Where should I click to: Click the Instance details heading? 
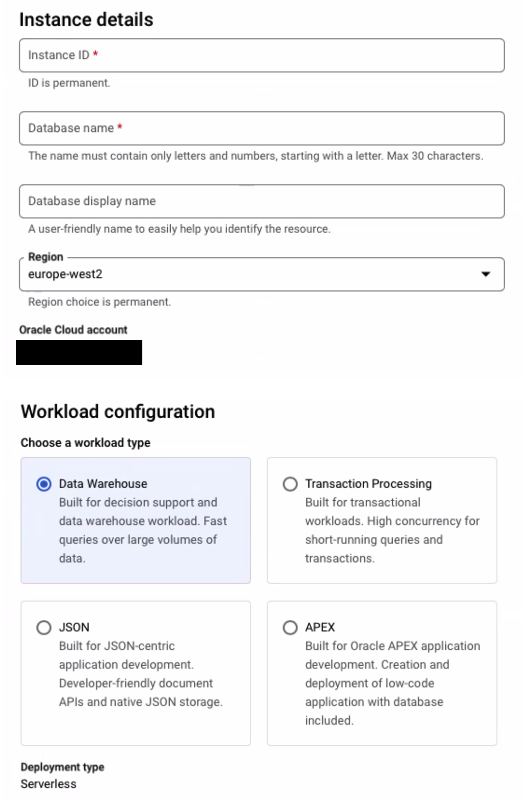pos(86,19)
